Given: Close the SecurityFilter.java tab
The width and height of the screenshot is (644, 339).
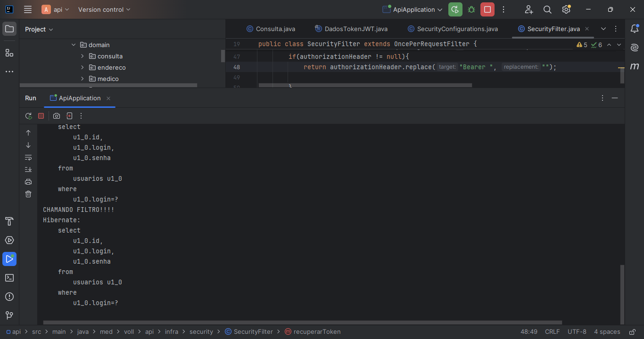Looking at the screenshot, I should [587, 29].
